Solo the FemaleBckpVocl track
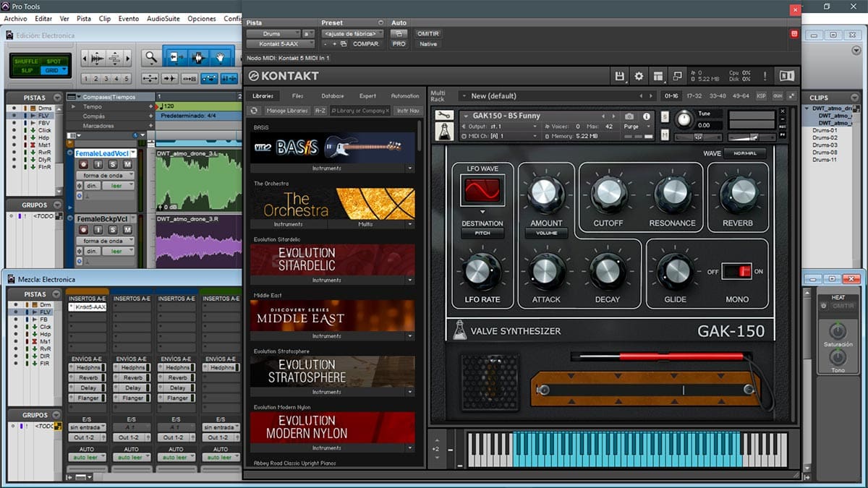Image resolution: width=868 pixels, height=488 pixels. (x=113, y=230)
